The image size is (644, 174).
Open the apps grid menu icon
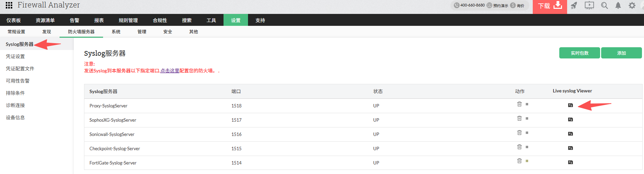click(9, 5)
